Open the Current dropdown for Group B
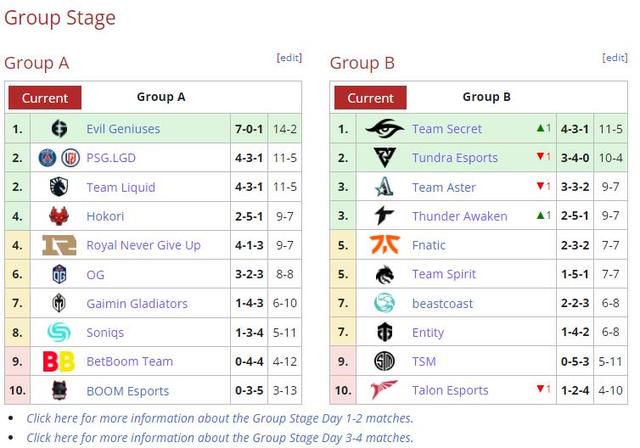The width and height of the screenshot is (640, 448). tap(370, 98)
